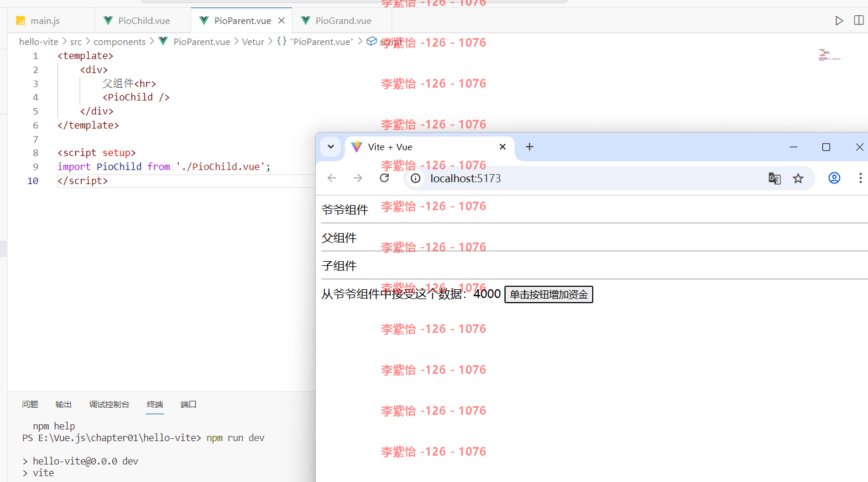Click the 爷爷组件 text in the page

click(345, 210)
